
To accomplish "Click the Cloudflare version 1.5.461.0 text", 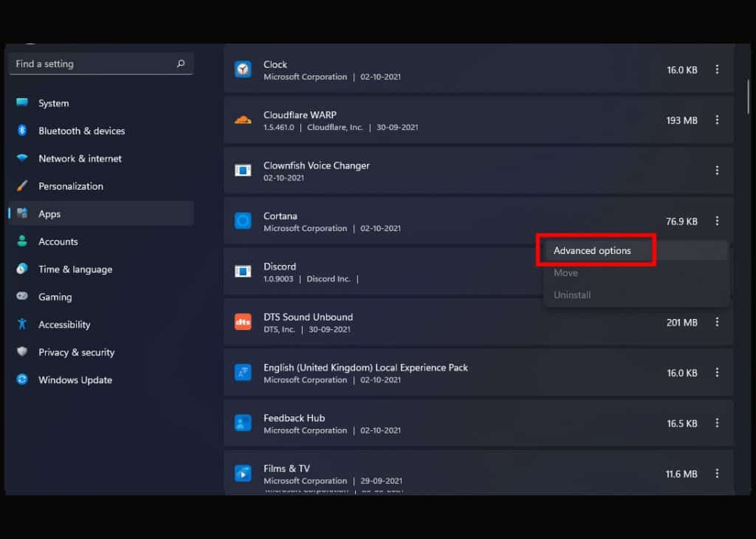I will coord(278,127).
